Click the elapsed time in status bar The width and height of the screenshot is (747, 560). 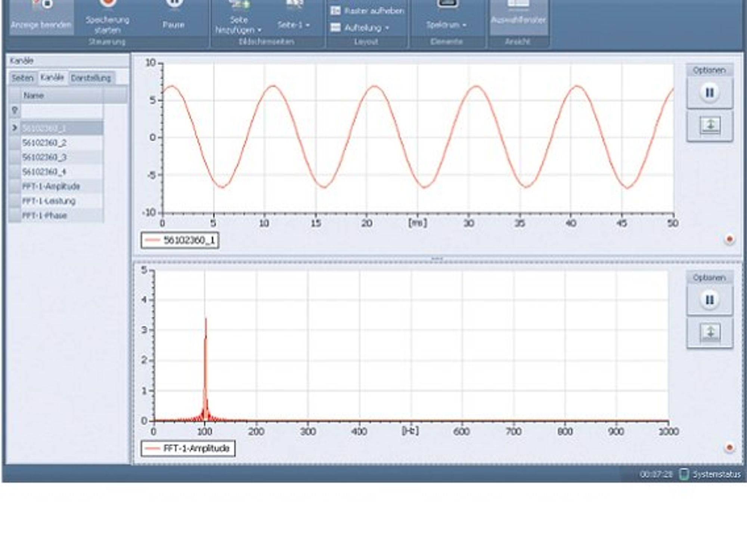click(656, 474)
